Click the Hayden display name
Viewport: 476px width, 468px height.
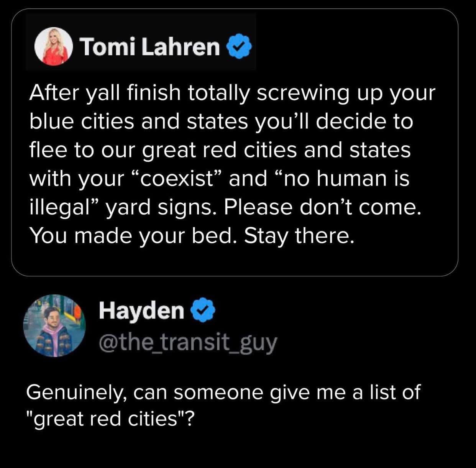(x=141, y=310)
